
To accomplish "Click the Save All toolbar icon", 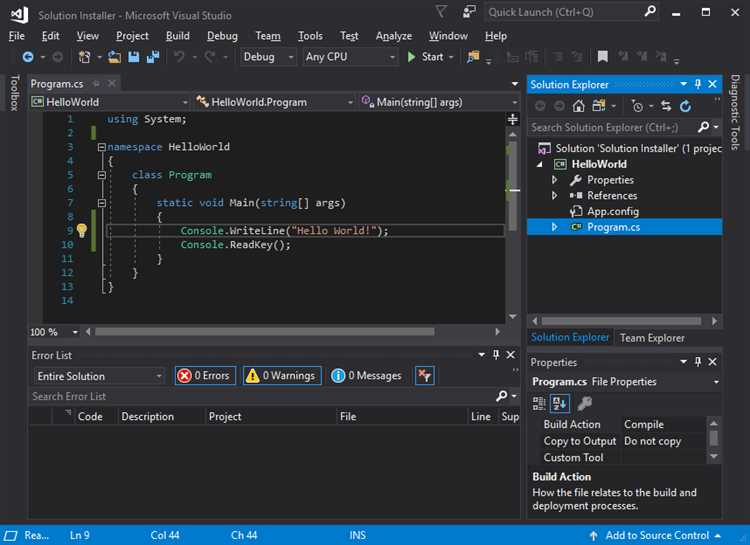I will [x=153, y=57].
